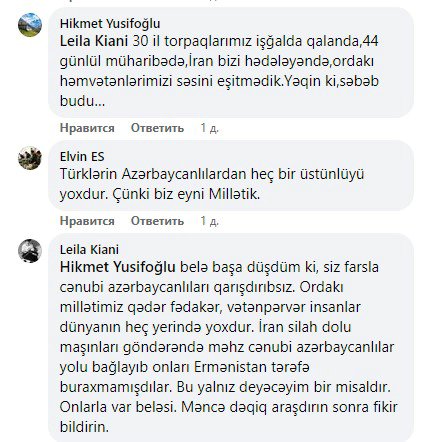Open Hikmet Yusifoğlu's profile picture
The width and height of the screenshot is (425, 442).
(30, 25)
